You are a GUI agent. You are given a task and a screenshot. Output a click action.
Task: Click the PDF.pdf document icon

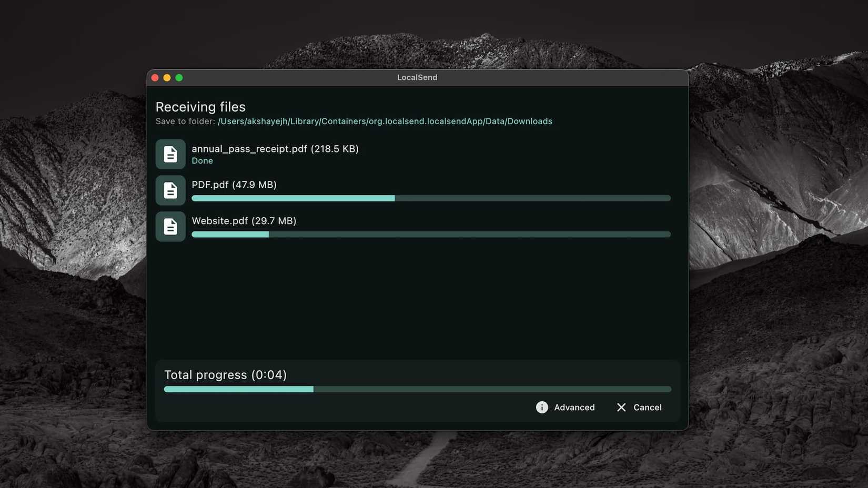click(x=170, y=190)
